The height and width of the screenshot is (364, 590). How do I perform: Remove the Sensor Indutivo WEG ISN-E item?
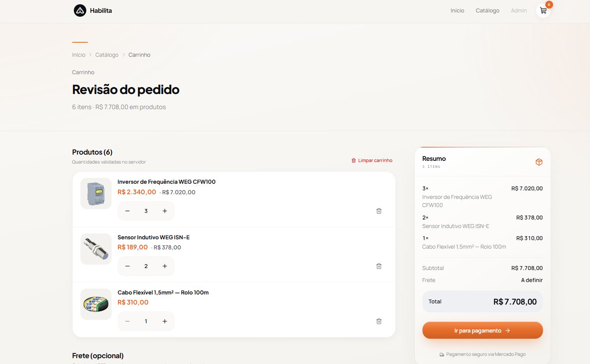(379, 266)
